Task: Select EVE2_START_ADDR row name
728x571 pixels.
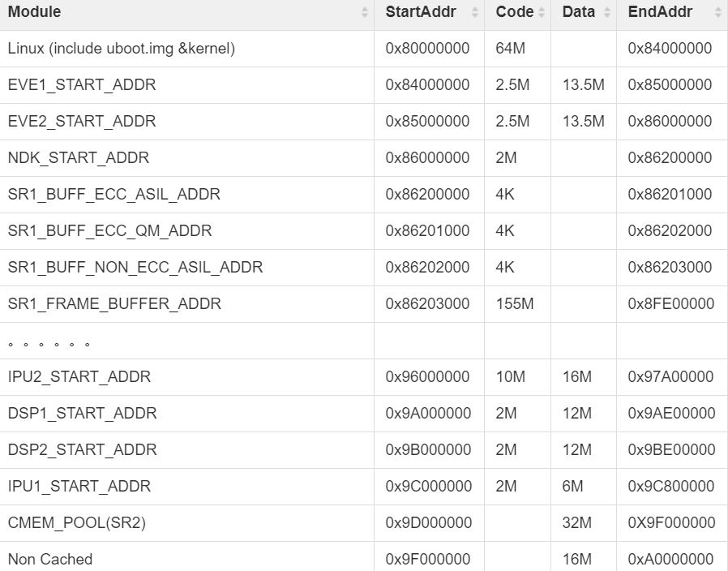Action: pyautogui.click(x=82, y=122)
